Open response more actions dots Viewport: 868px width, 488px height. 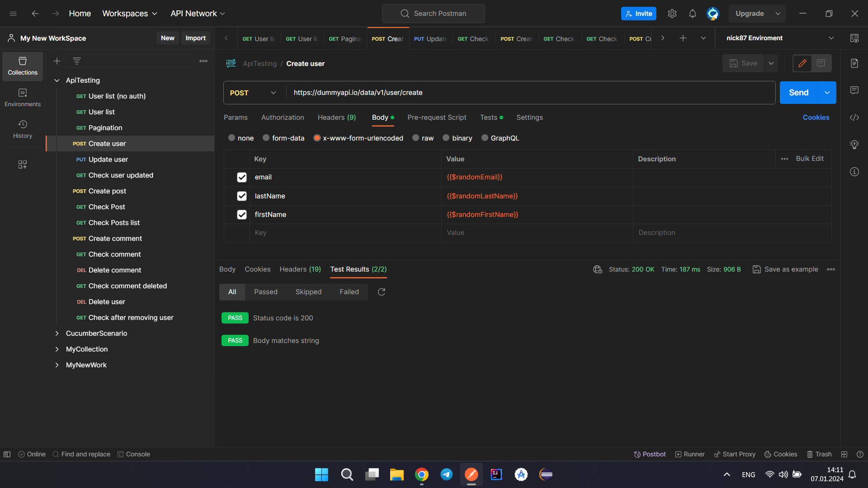click(x=831, y=269)
